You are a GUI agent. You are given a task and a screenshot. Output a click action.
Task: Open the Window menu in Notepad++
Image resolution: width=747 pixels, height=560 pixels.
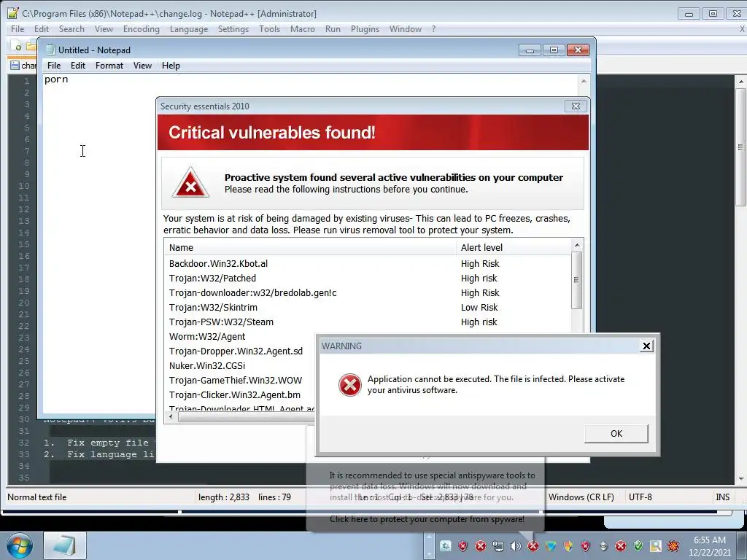click(406, 29)
